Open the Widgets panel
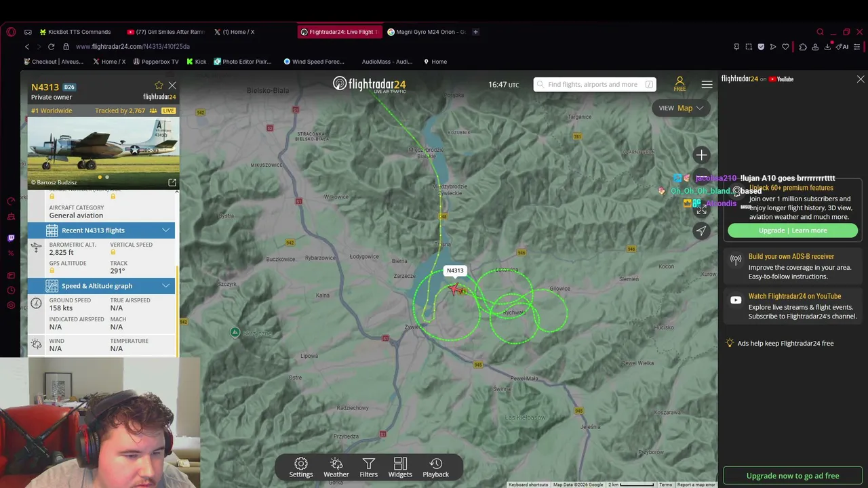 point(400,467)
